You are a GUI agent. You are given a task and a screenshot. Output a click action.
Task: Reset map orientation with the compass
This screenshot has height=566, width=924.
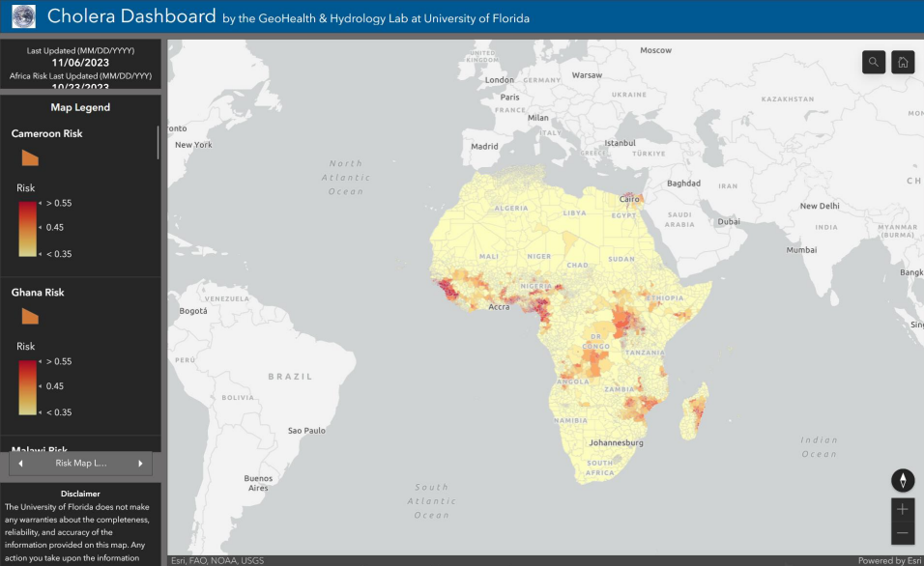click(x=903, y=480)
